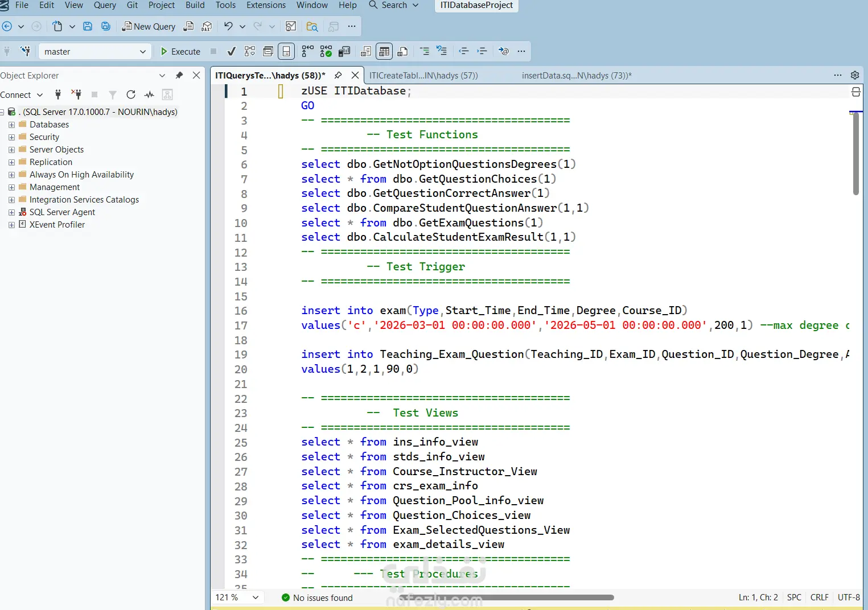Click the CRLF line ending indicator

[819, 597]
